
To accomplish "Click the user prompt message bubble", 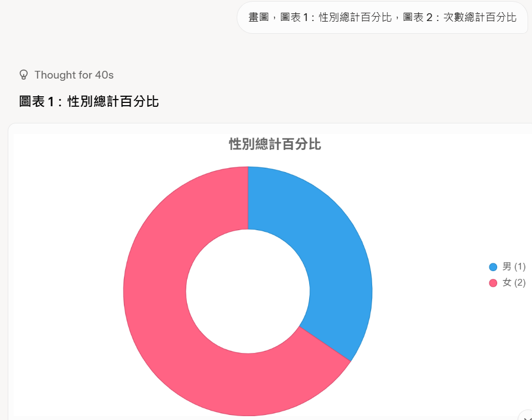I will (382, 18).
